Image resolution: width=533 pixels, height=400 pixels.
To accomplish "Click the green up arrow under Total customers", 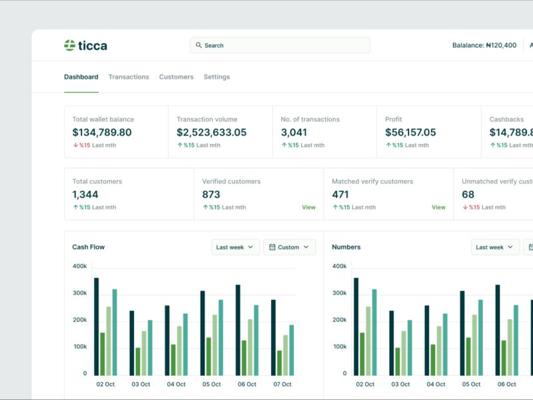I will (76, 207).
